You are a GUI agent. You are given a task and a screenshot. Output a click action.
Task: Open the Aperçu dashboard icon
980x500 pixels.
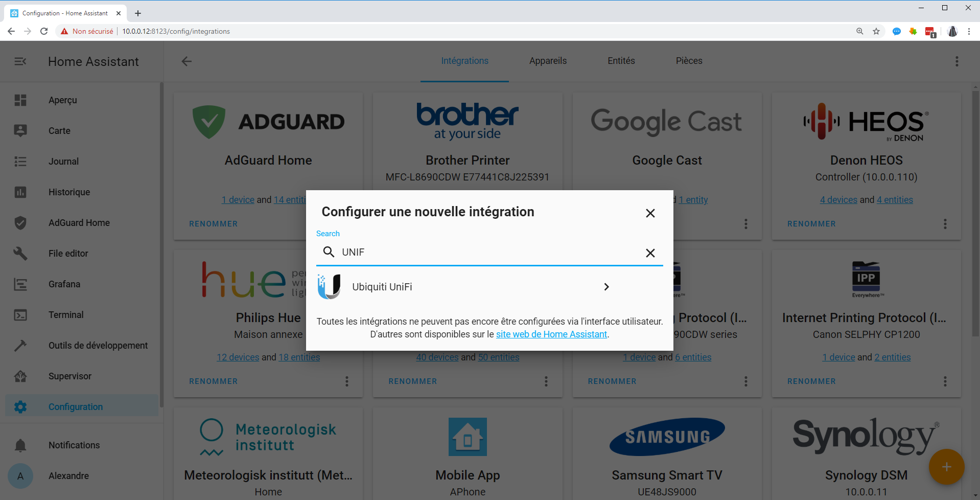pyautogui.click(x=20, y=100)
